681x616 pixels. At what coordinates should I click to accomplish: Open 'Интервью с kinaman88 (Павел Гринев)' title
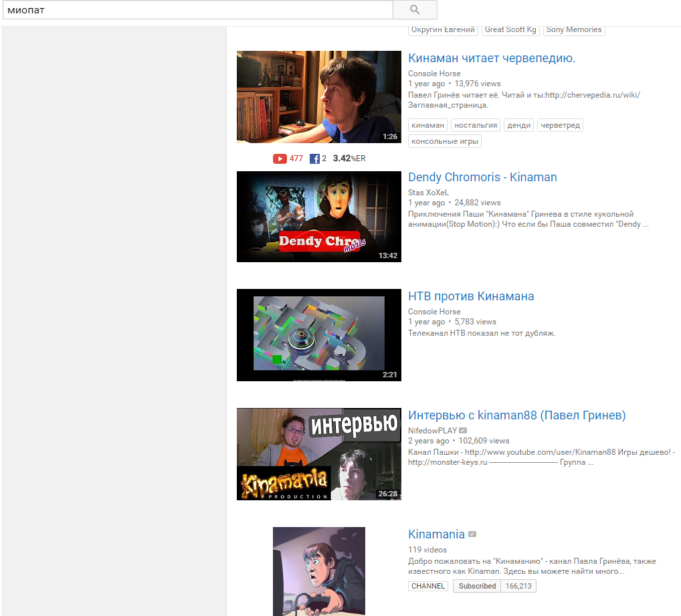[x=517, y=415]
